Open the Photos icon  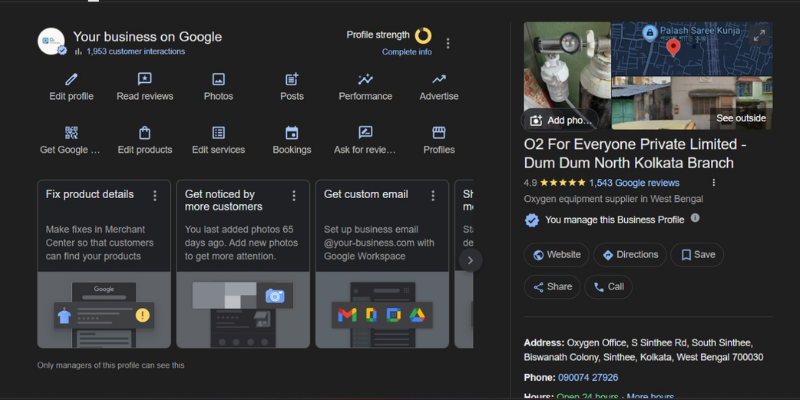(x=218, y=79)
